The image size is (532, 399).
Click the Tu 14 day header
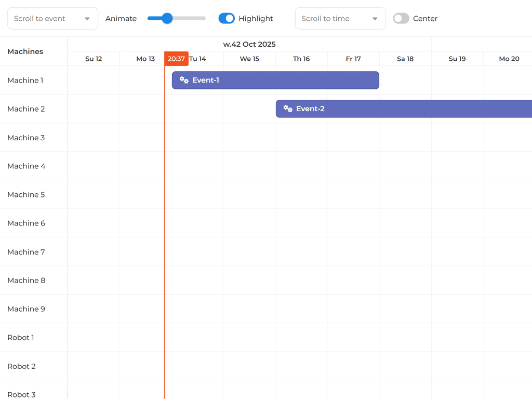(x=198, y=59)
